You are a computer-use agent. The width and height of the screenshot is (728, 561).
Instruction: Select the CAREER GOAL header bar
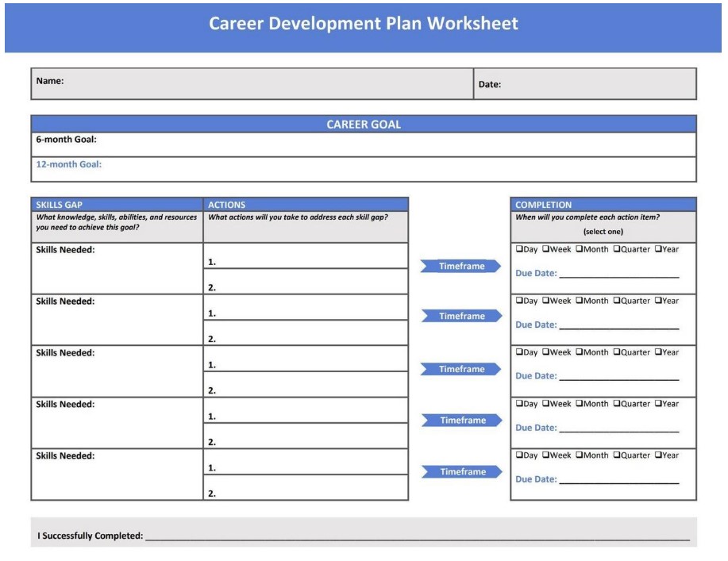pos(363,124)
